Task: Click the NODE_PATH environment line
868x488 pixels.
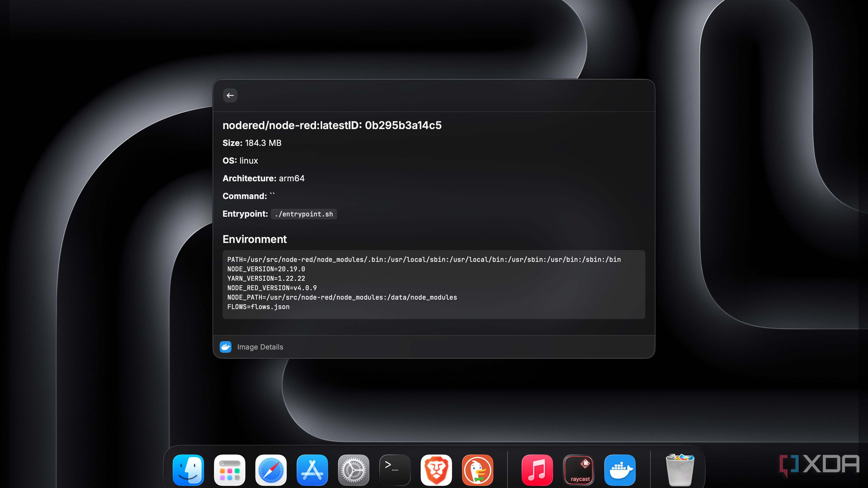Action: click(x=342, y=297)
